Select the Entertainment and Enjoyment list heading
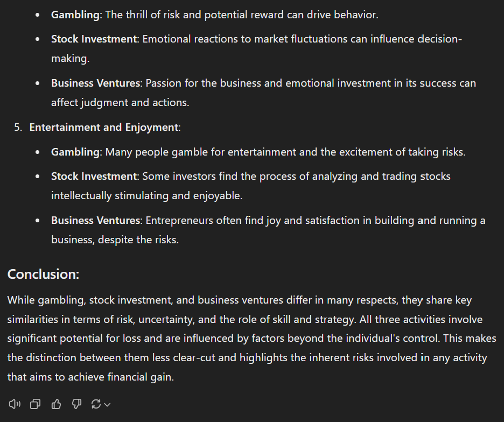The image size is (504, 422). [103, 127]
